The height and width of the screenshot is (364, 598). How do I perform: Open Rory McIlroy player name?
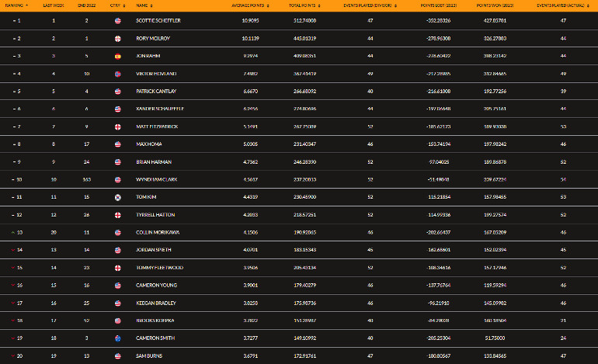pyautogui.click(x=153, y=39)
